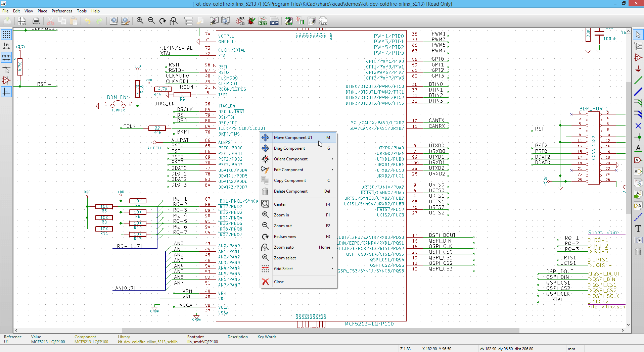The image size is (644, 352).
Task: Click the horizontal scrollbar at the bottom
Action: (x=321, y=331)
